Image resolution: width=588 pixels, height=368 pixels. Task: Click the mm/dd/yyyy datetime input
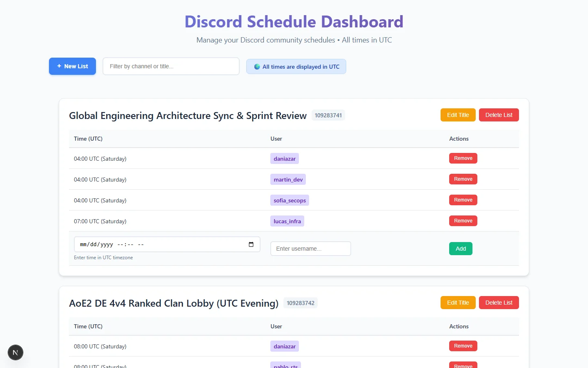coord(167,245)
